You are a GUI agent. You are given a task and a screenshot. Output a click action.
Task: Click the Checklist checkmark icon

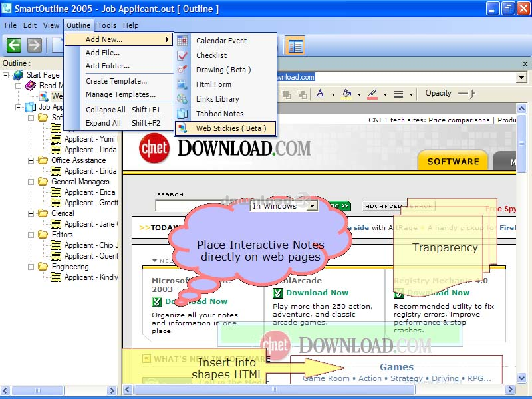[x=182, y=55]
